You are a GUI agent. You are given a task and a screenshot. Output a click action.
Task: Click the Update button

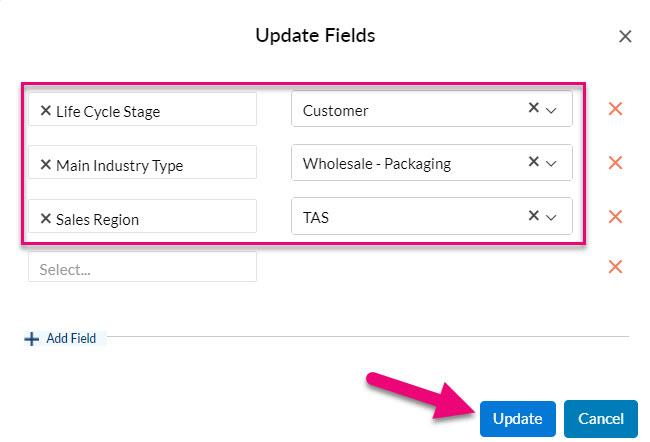[x=517, y=419]
